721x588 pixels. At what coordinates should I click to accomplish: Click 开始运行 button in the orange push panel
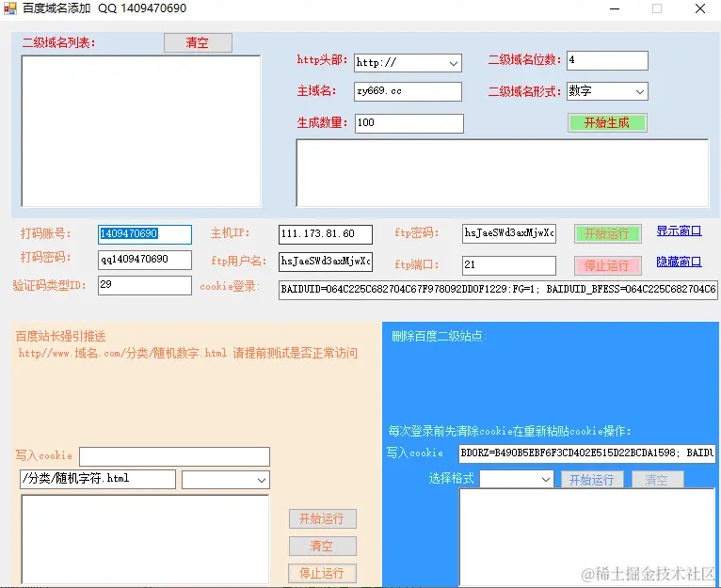(x=322, y=519)
